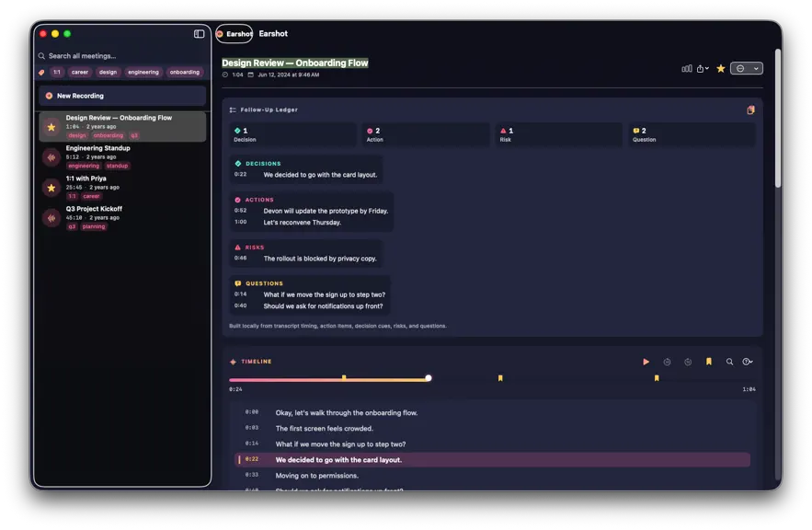Click the Follow-Up Ledger list icon

point(233,109)
